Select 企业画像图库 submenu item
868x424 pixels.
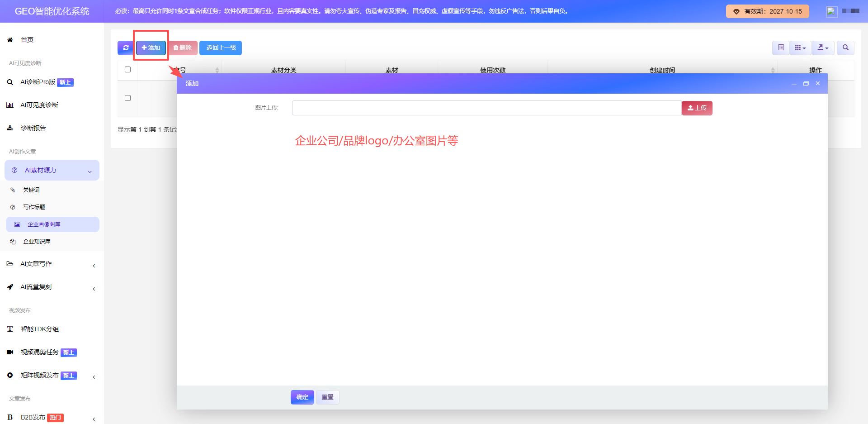(x=52, y=224)
